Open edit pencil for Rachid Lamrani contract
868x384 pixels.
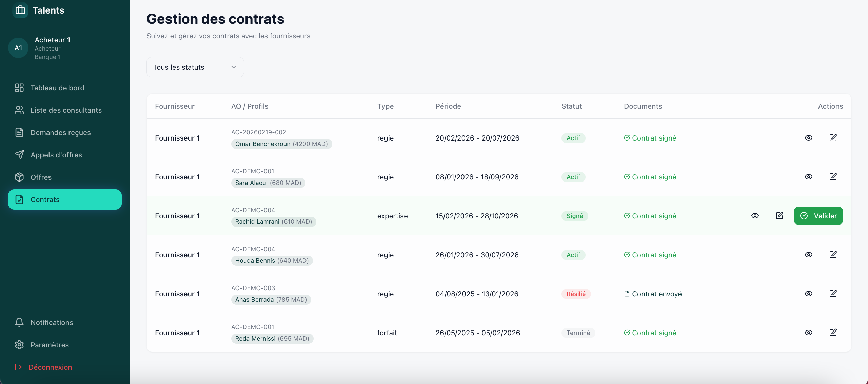point(780,216)
